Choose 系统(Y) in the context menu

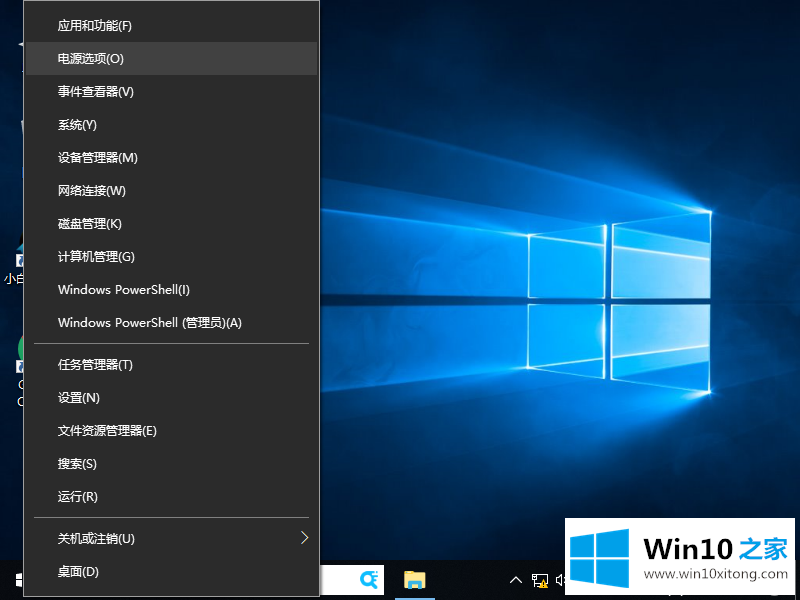[171, 124]
